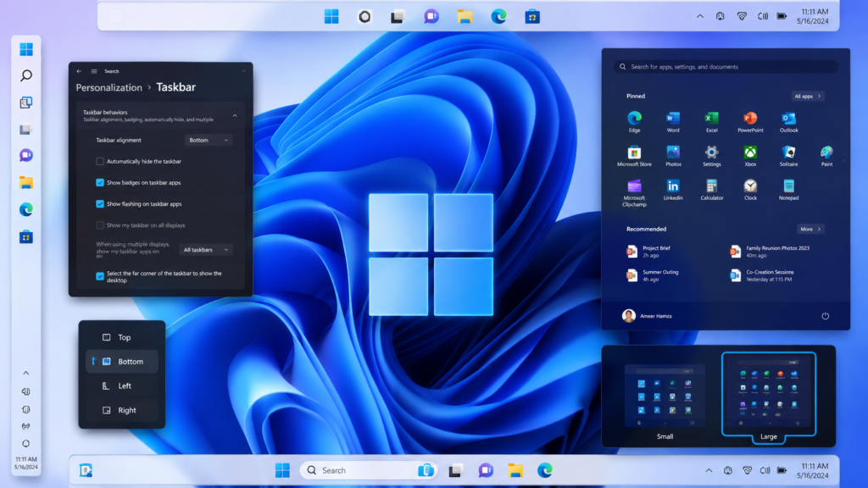Click Start menu search field
Image resolution: width=868 pixels, height=488 pixels.
click(x=726, y=67)
